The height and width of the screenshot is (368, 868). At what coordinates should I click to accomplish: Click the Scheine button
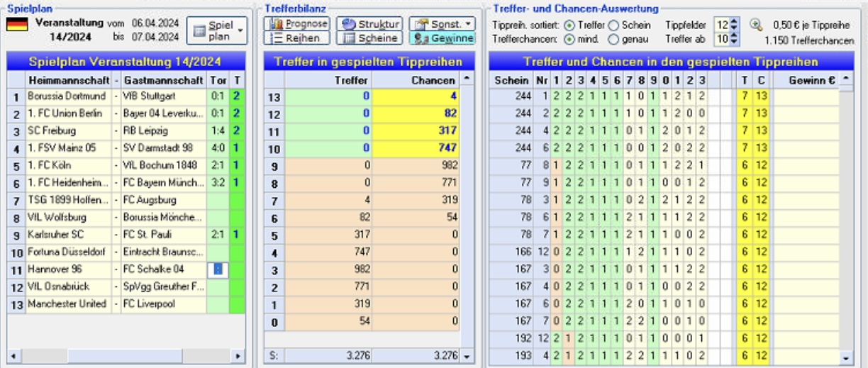coord(369,38)
